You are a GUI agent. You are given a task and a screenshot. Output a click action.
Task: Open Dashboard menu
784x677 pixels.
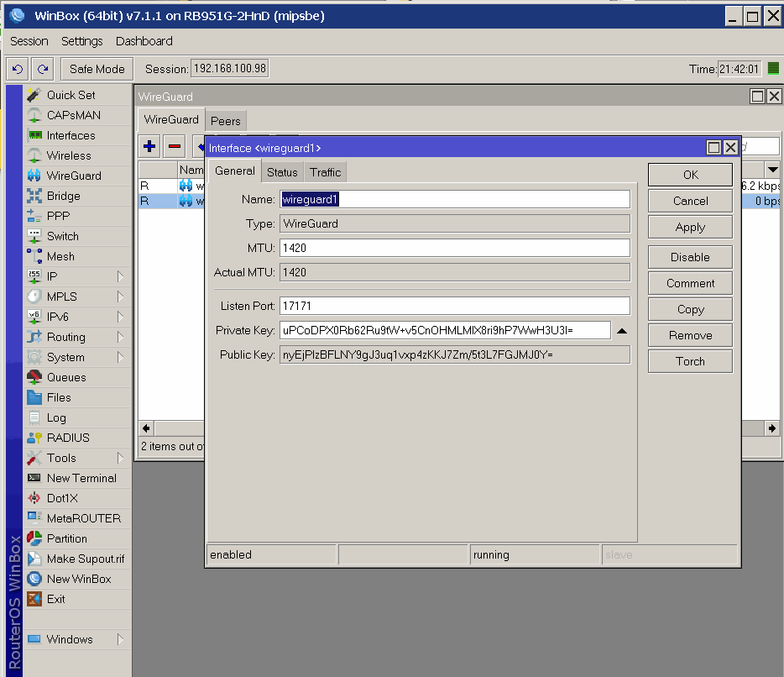144,41
